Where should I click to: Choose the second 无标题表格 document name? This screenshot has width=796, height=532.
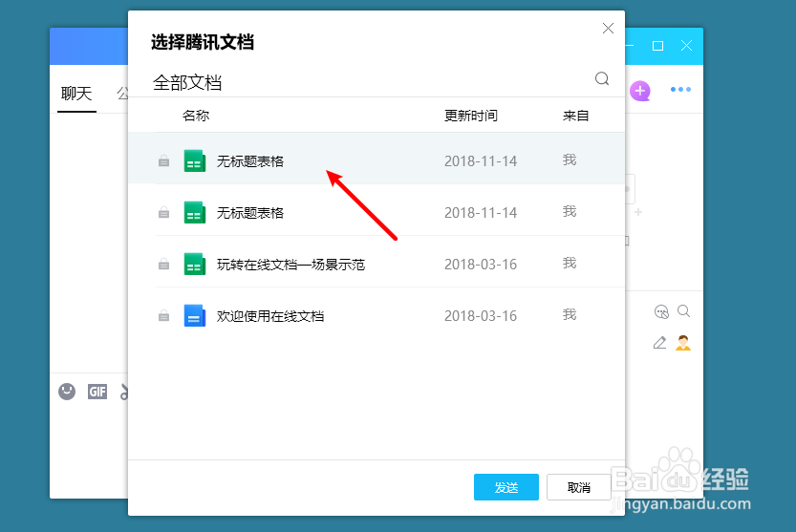[x=250, y=213]
